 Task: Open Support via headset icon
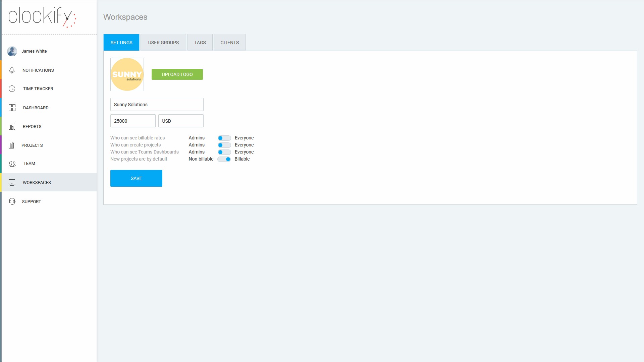pos(12,201)
